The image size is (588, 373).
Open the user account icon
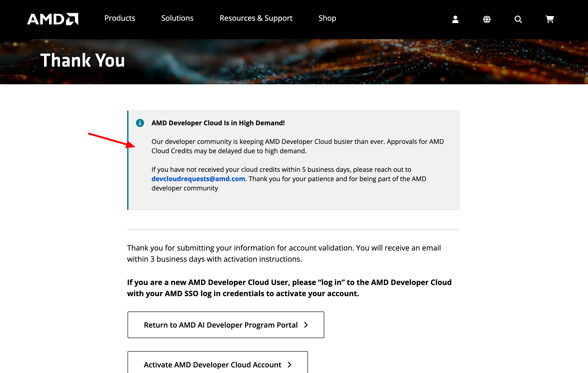455,19
